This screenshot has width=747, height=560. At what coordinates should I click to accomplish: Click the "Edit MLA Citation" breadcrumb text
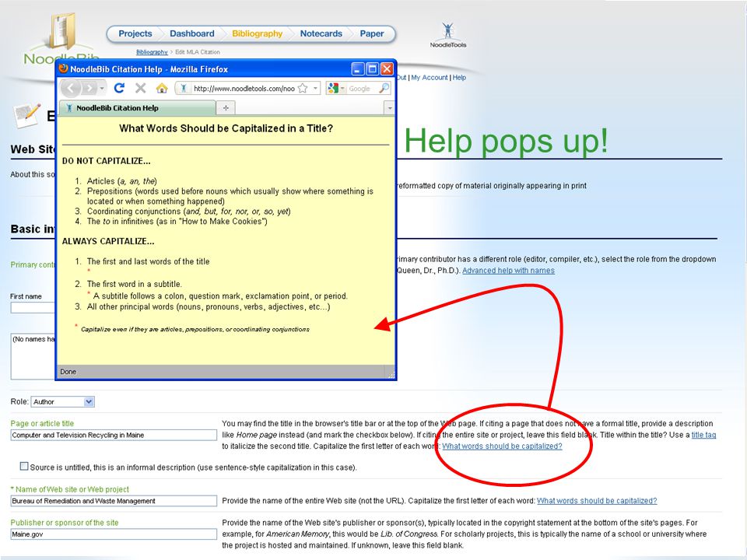pos(198,52)
